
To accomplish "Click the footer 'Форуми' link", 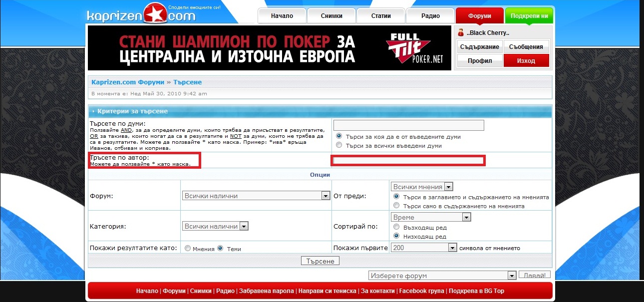I will click(174, 291).
